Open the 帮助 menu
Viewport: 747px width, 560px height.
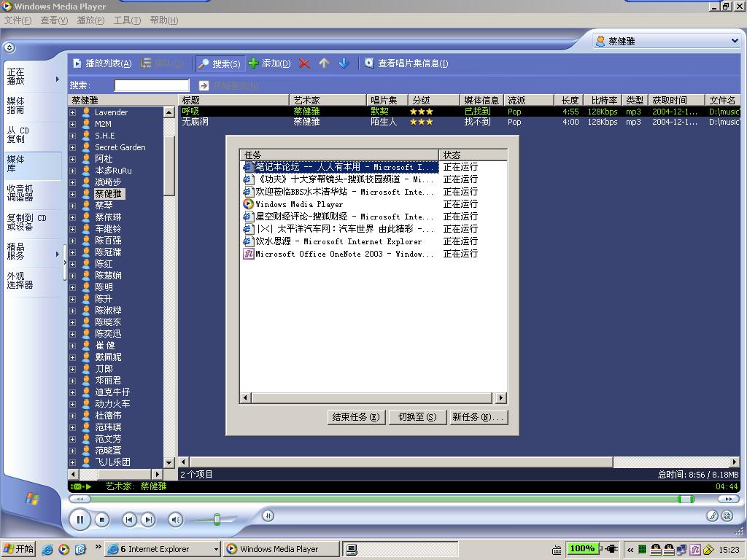click(x=164, y=20)
